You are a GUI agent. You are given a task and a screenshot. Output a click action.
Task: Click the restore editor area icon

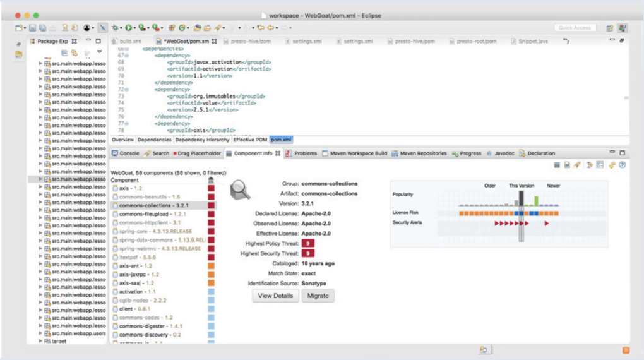coord(622,40)
